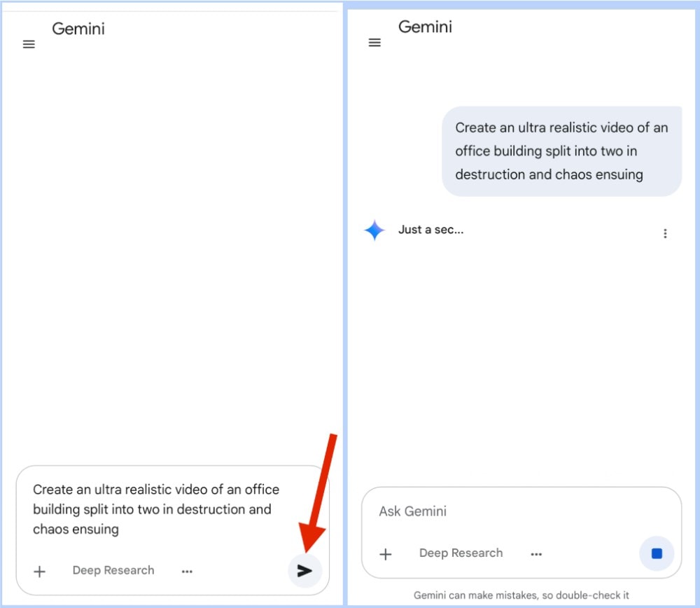
Task: Click the sent message bubble in right panel
Action: [x=561, y=151]
